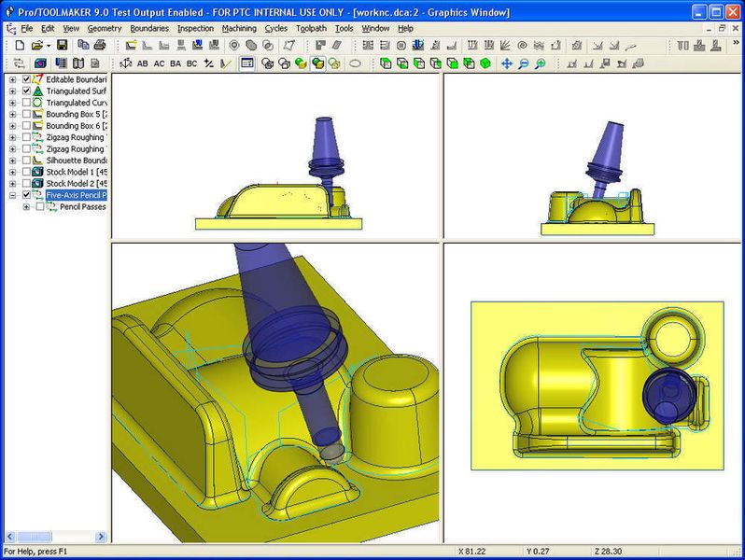Expand the Triangulated Surfaces tree node
This screenshot has width=745, height=560.
(13, 91)
